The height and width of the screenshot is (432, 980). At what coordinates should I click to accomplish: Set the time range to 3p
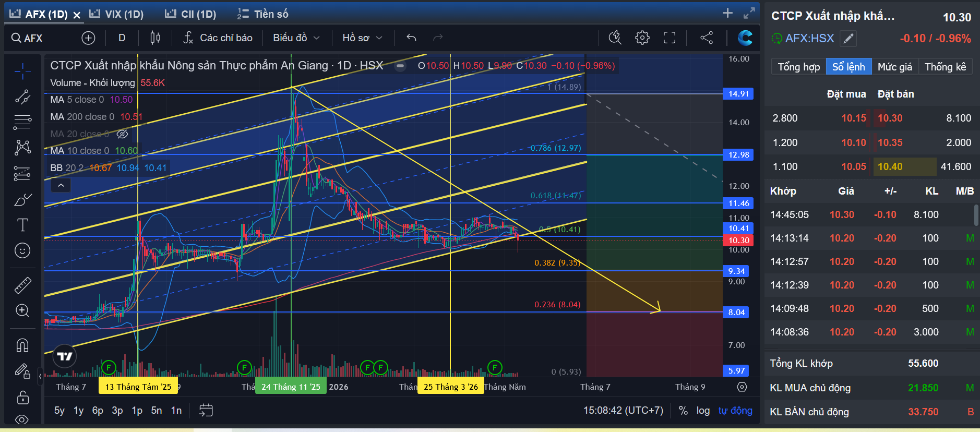click(117, 411)
